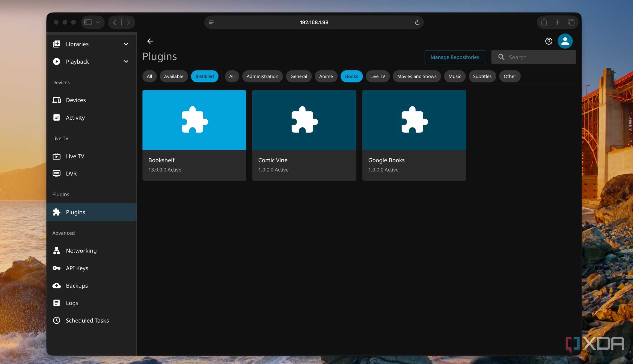Filter by Music category
This screenshot has height=364, width=633.
point(455,76)
